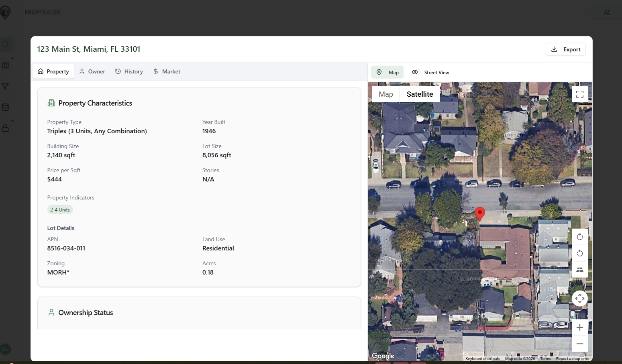Click the PropTracer logo icon
The image size is (622, 364).
(x=5, y=12)
